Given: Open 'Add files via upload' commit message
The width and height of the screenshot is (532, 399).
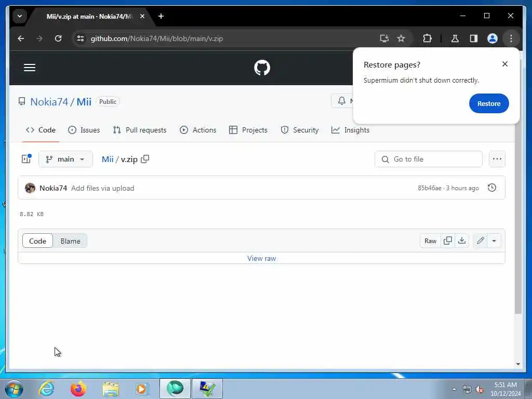Looking at the screenshot, I should tap(102, 188).
